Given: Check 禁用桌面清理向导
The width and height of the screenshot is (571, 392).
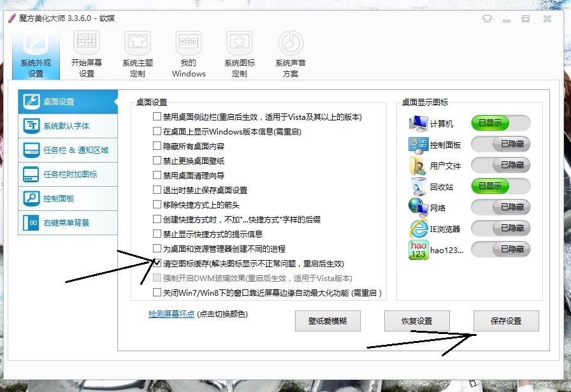Looking at the screenshot, I should click(x=157, y=175).
